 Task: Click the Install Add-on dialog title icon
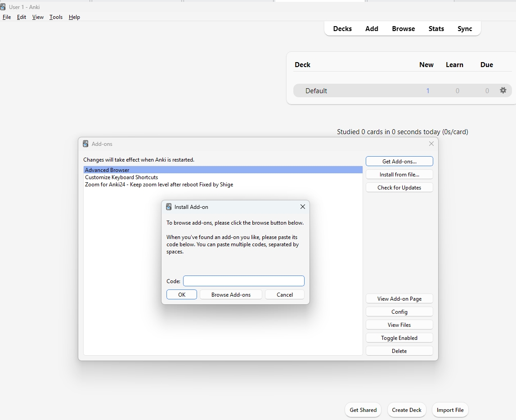tap(169, 207)
